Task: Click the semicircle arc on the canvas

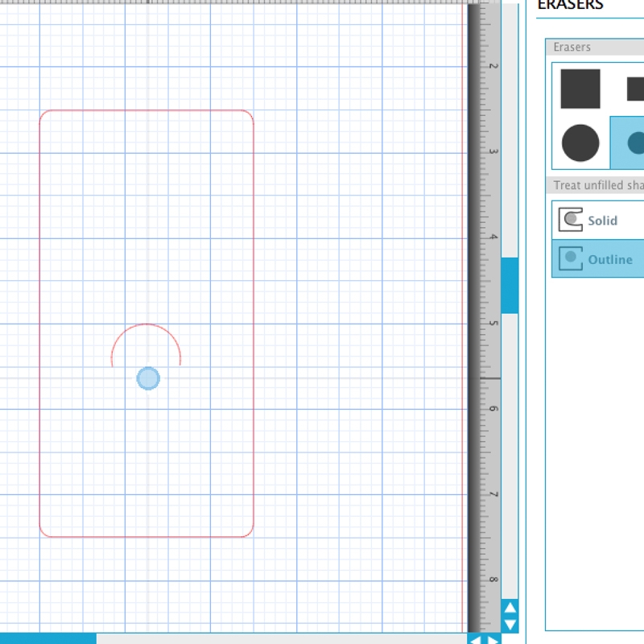Action: click(x=146, y=324)
